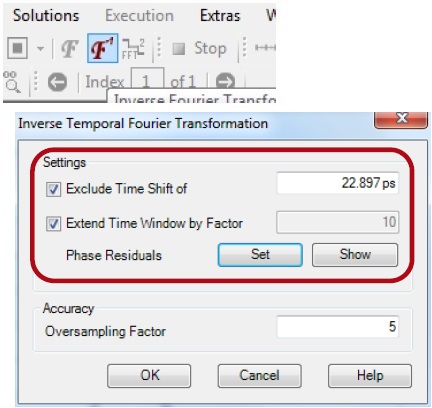Open the Extras menu
Viewport: 432px width, 408px height.
coord(220,16)
